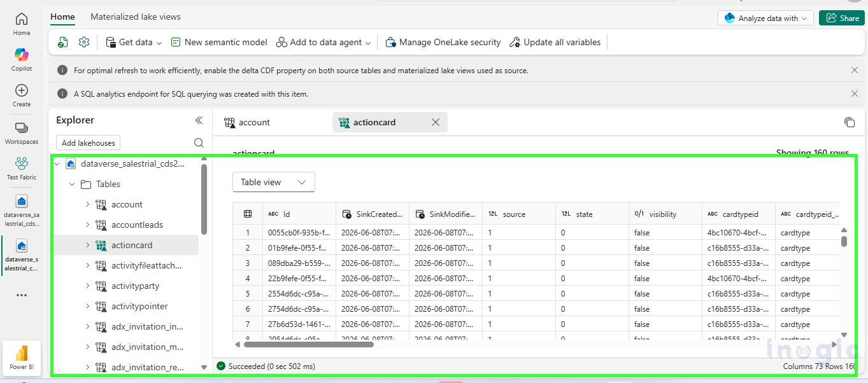Click Manage OneLake security

click(443, 42)
